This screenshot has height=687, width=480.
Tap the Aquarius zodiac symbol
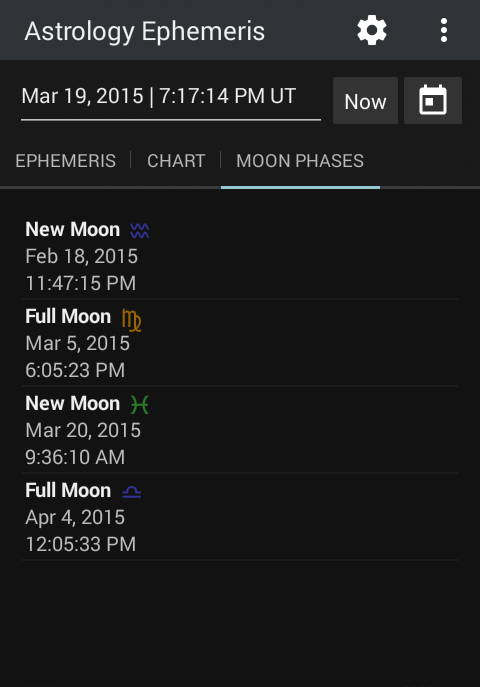point(140,230)
